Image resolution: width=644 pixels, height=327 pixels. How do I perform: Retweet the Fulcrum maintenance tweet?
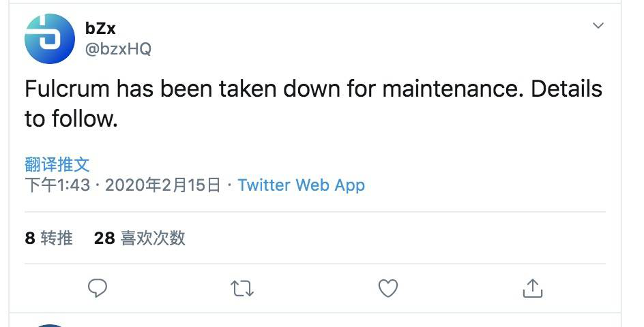pyautogui.click(x=243, y=288)
